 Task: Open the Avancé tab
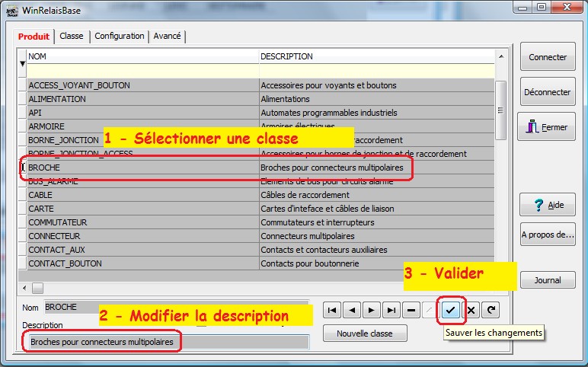tap(167, 37)
